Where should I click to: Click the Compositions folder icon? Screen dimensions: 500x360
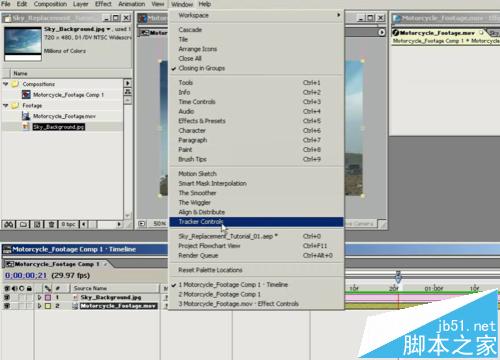click(x=15, y=84)
